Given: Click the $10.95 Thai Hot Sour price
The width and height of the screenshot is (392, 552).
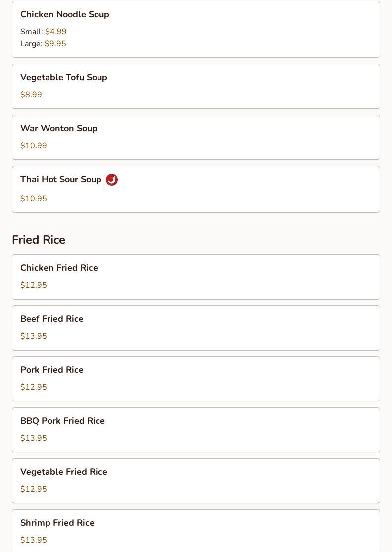Looking at the screenshot, I should point(34,199).
